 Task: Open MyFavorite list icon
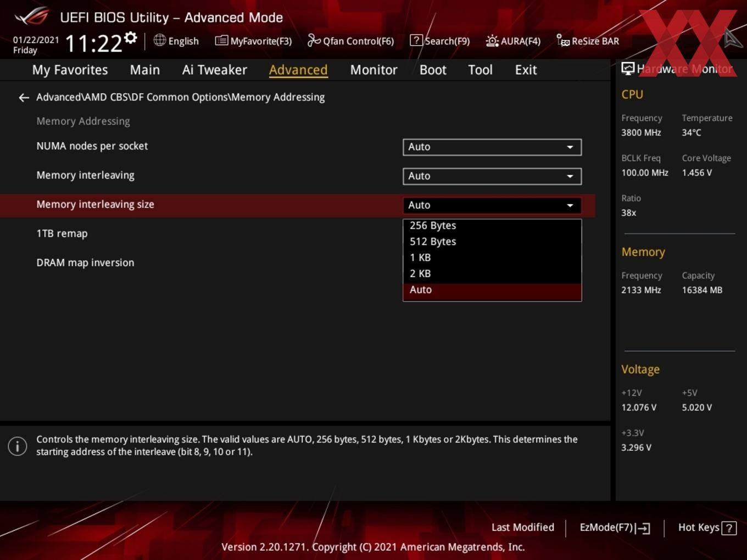click(221, 41)
